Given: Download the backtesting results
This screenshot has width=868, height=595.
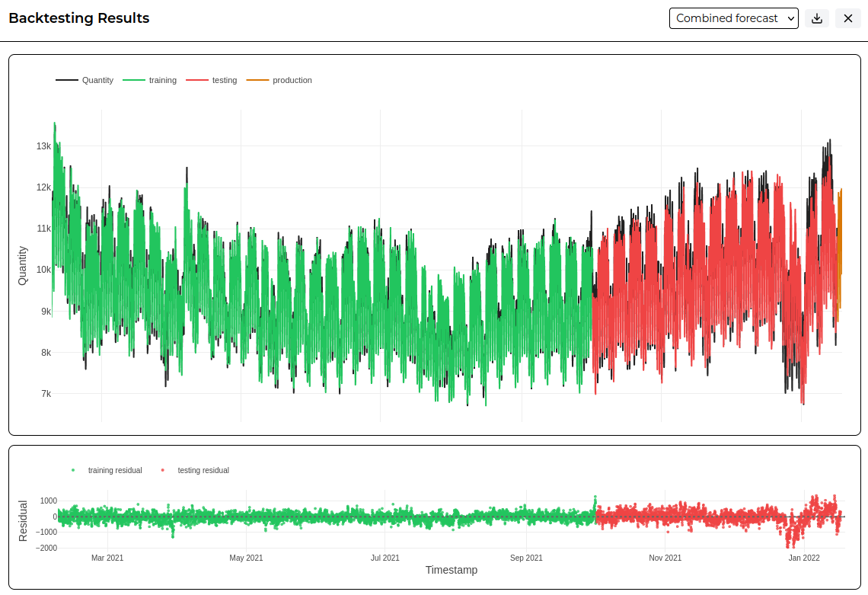Looking at the screenshot, I should pyautogui.click(x=816, y=18).
